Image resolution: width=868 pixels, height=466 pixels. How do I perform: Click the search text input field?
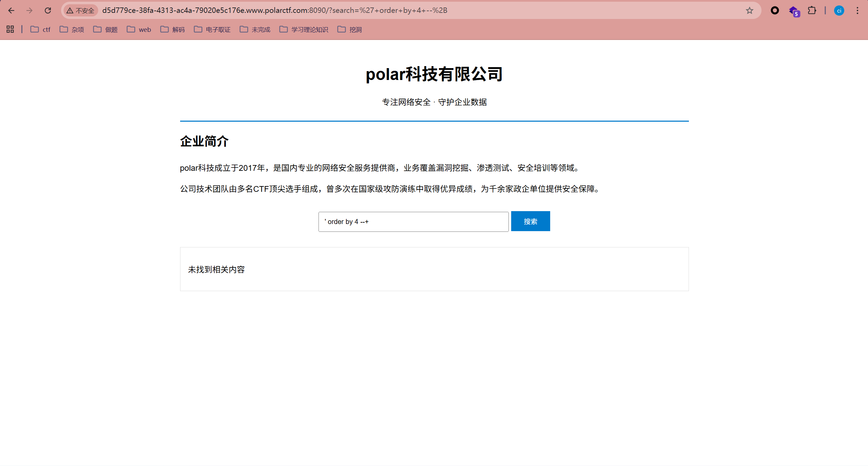point(413,222)
